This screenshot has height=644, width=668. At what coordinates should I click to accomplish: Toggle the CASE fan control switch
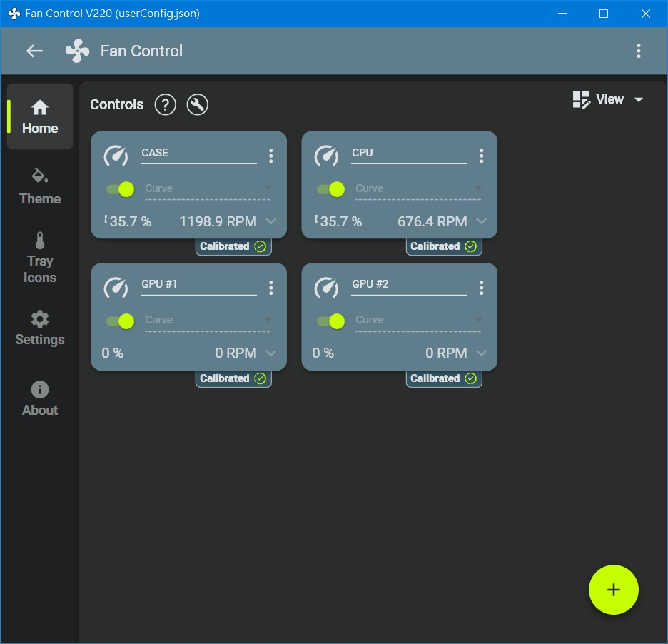pyautogui.click(x=120, y=188)
